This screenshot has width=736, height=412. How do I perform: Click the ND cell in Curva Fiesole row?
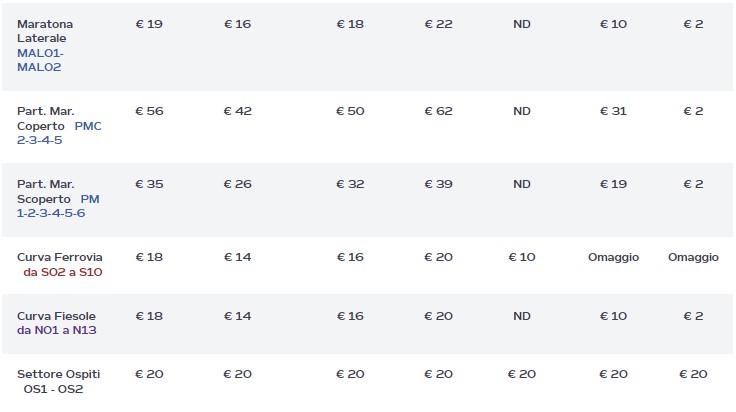(522, 316)
